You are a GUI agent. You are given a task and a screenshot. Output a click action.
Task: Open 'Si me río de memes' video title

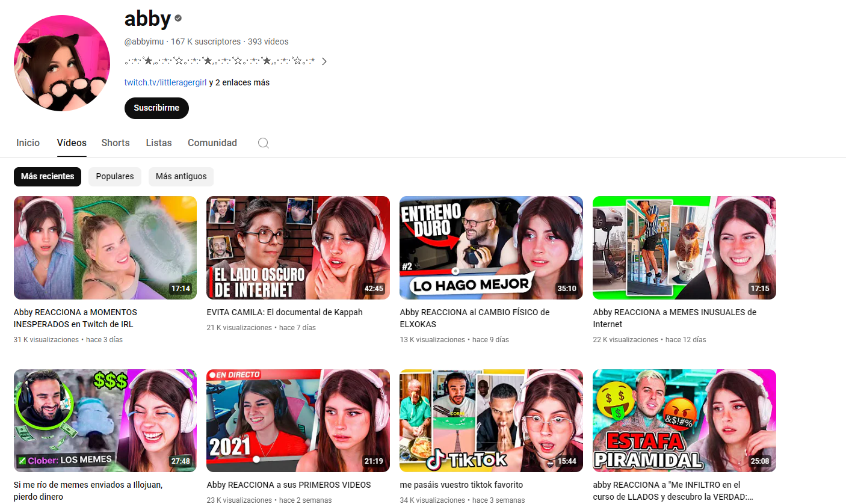tap(88, 491)
